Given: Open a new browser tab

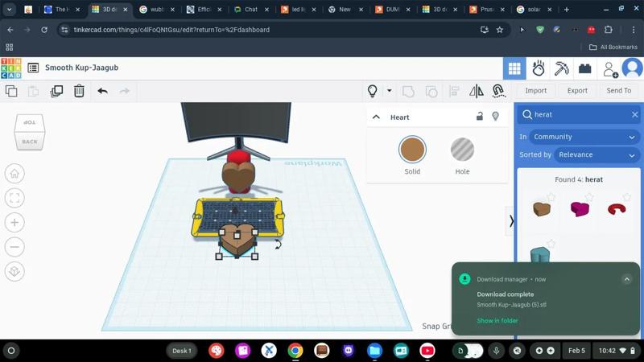Looking at the screenshot, I should point(567,9).
